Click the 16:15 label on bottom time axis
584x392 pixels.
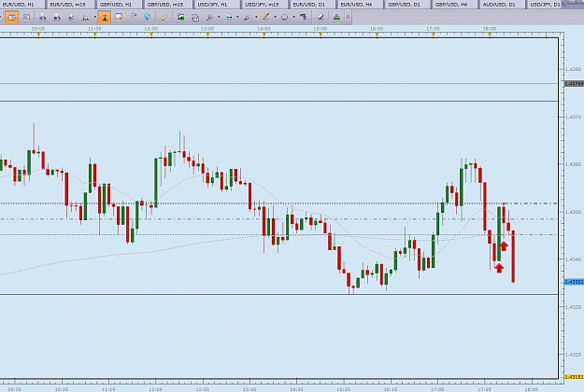point(391,389)
